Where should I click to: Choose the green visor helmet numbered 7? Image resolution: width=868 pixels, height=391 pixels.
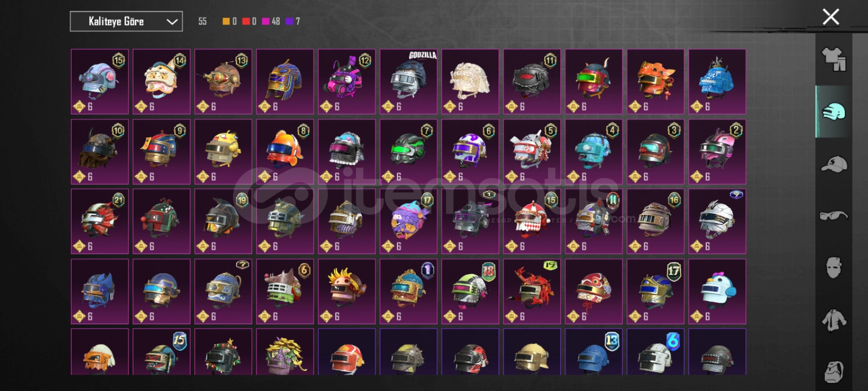click(409, 152)
